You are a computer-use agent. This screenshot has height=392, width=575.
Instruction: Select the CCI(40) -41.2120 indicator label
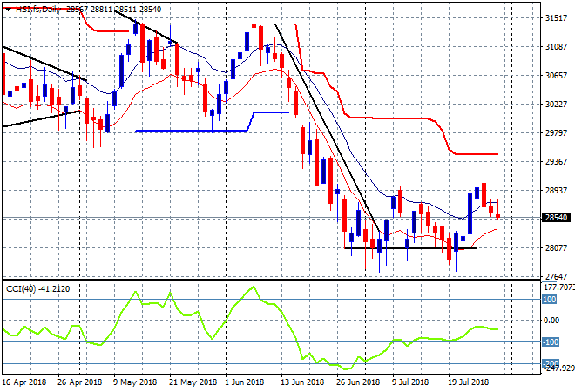pyautogui.click(x=37, y=289)
